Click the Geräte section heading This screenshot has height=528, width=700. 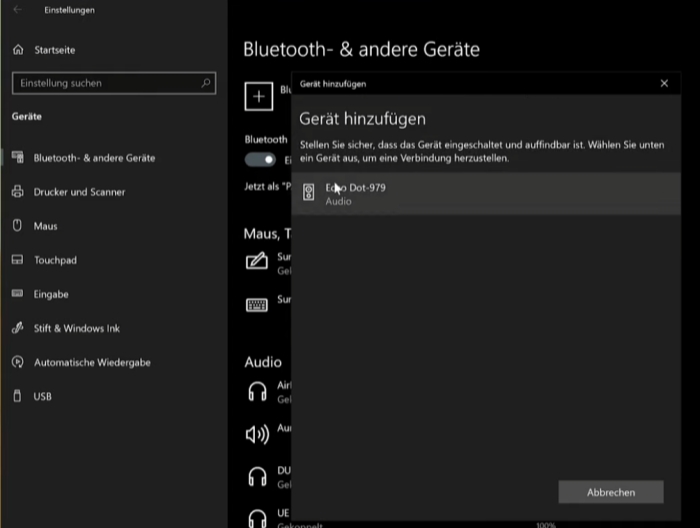[27, 116]
